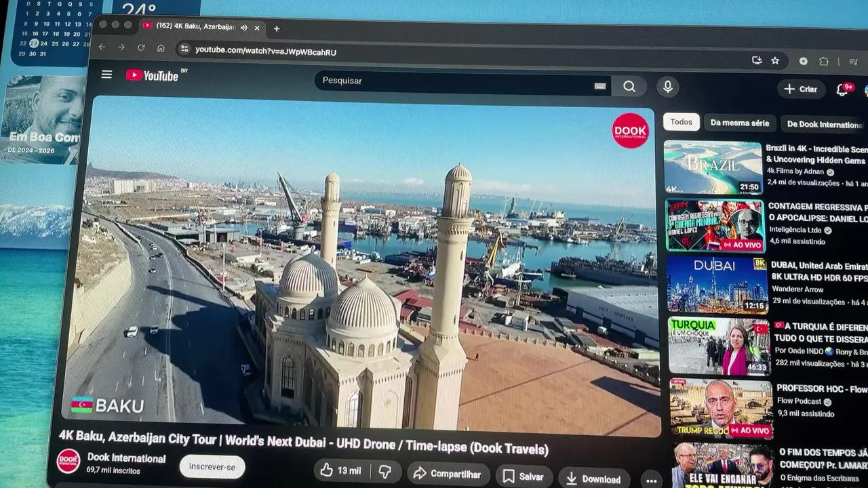The height and width of the screenshot is (488, 868).
Task: Click the desktop photo widget Em Boa Companhia
Action: tap(41, 119)
